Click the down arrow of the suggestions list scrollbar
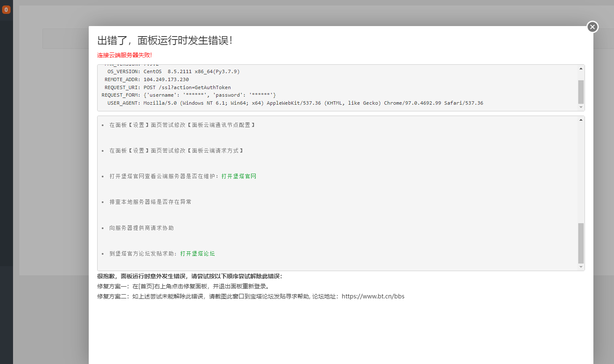 581,267
